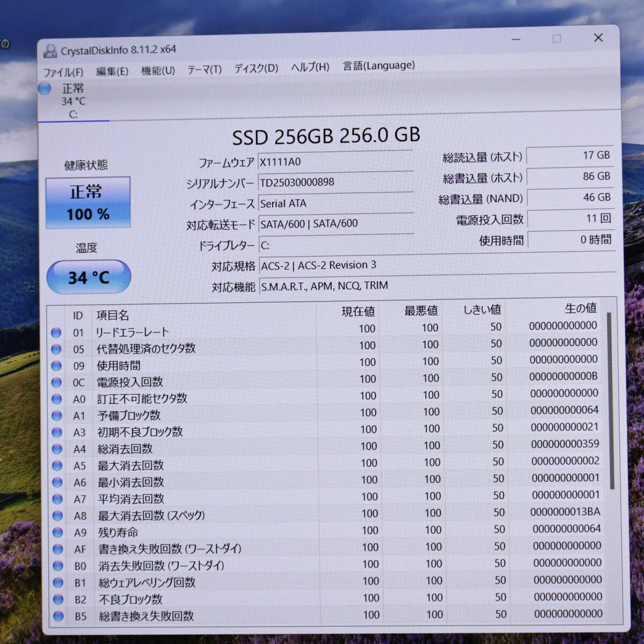
Task: Click total NAND writes value 46 GB
Action: pos(570,197)
